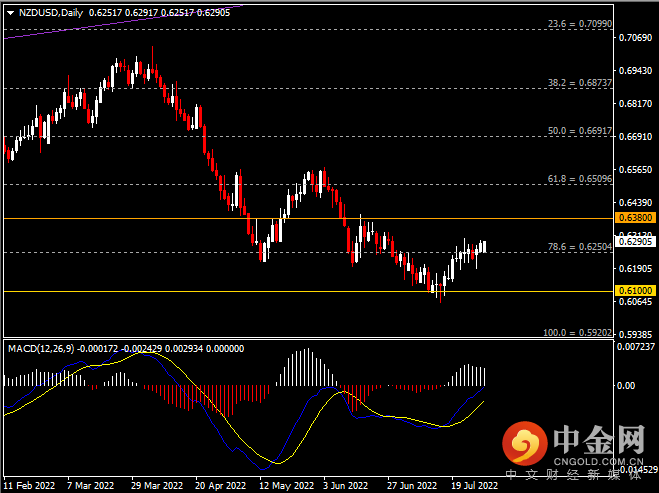Screen dimensions: 659x493
Task: Click the 19 Jul 2022 date marker
Action: [472, 485]
